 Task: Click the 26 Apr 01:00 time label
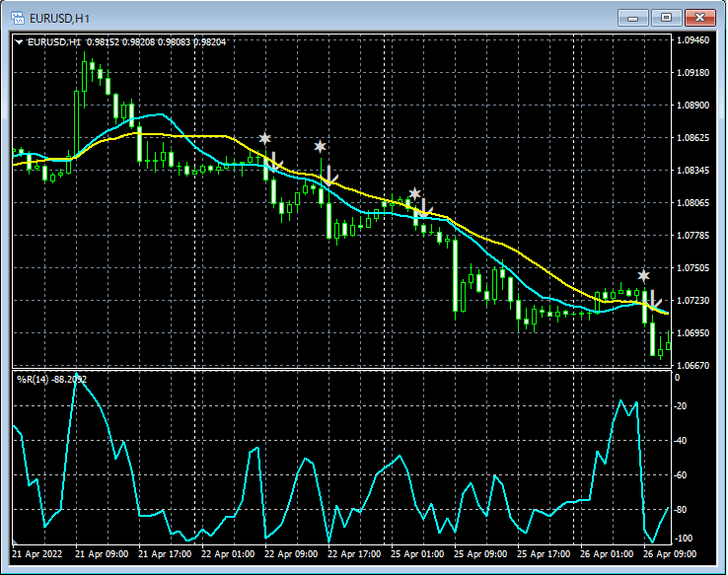[607, 554]
